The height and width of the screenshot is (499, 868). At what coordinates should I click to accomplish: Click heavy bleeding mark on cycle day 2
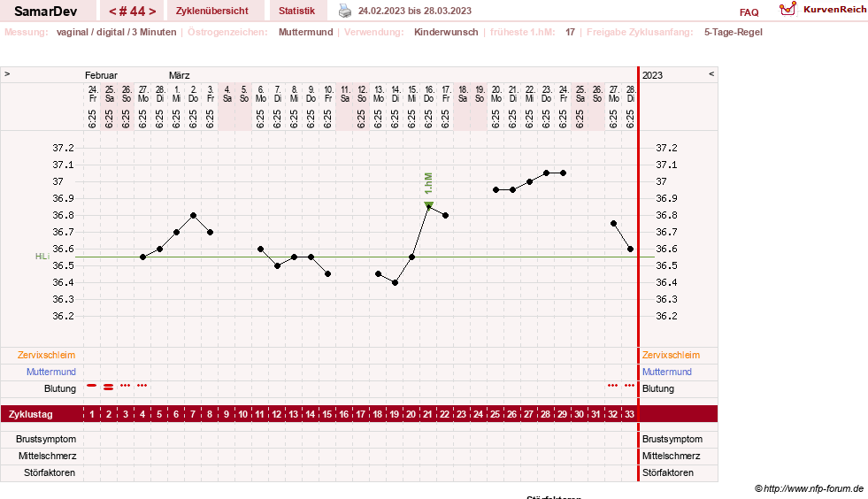click(109, 388)
